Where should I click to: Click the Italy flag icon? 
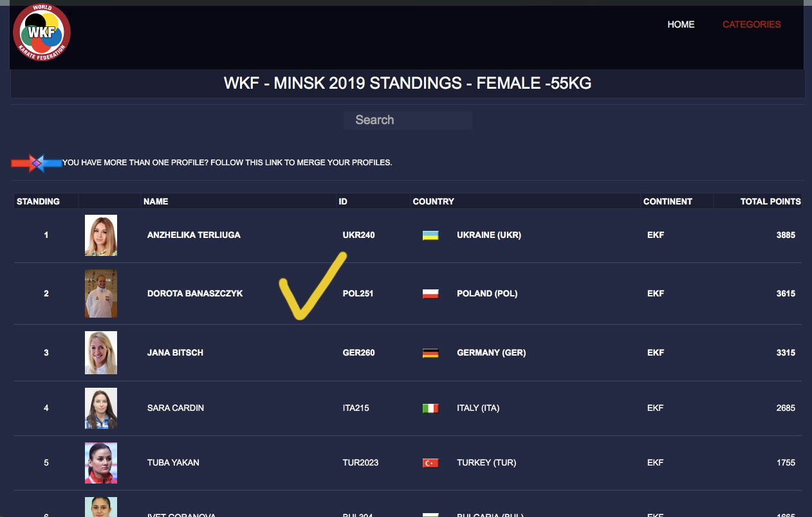[x=430, y=408]
